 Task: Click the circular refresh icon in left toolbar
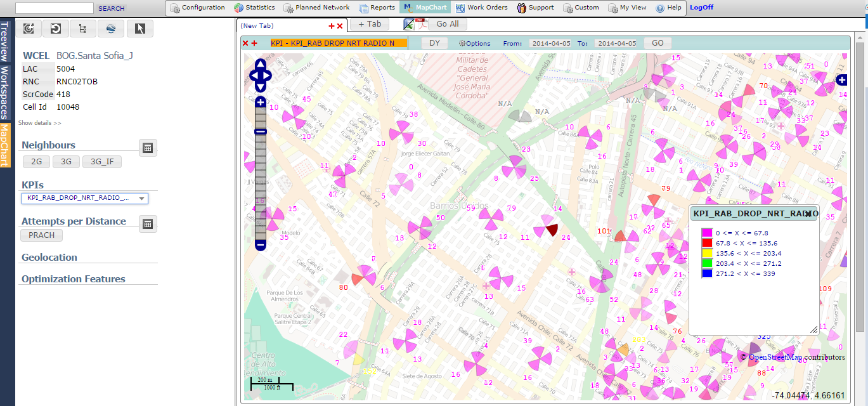pyautogui.click(x=56, y=29)
